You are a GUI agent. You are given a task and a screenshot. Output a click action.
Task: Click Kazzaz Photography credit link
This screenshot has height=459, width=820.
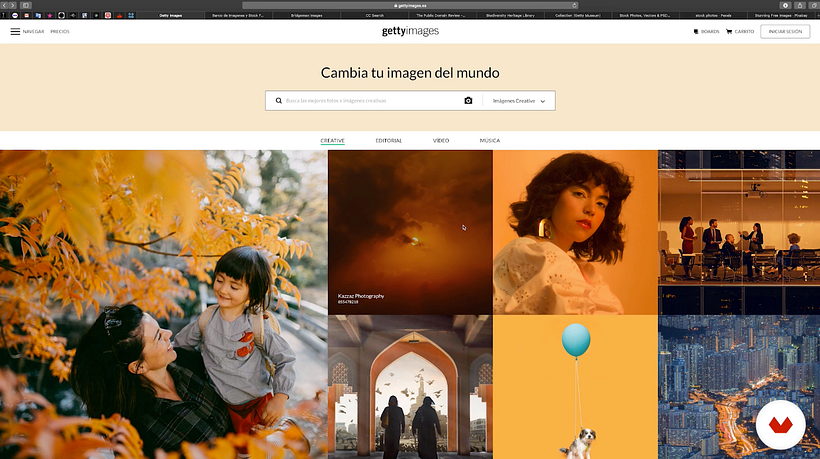[361, 296]
